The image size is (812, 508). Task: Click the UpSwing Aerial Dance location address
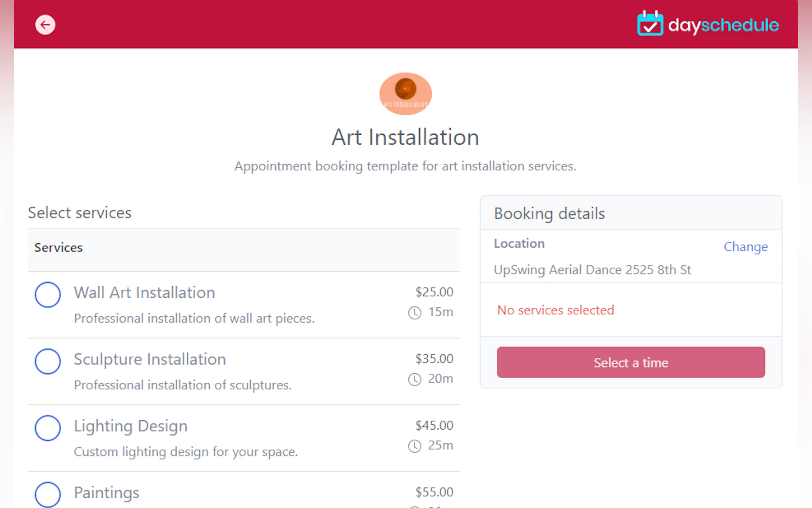pyautogui.click(x=592, y=270)
